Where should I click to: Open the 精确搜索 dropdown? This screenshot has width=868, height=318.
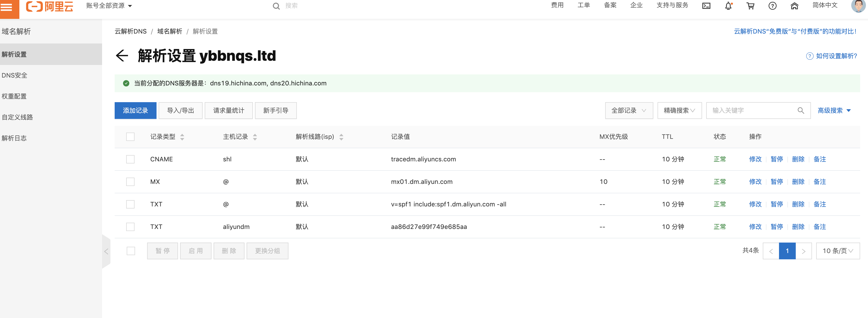point(679,111)
